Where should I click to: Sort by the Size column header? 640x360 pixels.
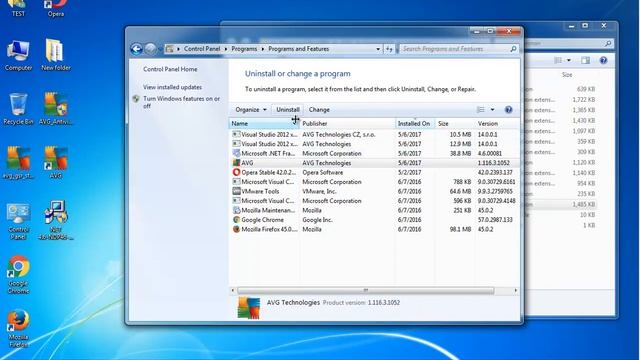(x=455, y=123)
